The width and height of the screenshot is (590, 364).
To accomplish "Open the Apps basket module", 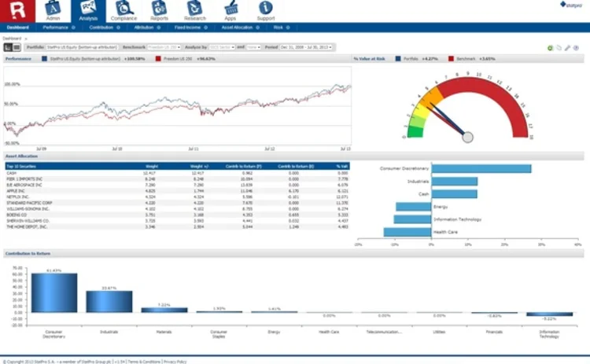I will point(230,11).
